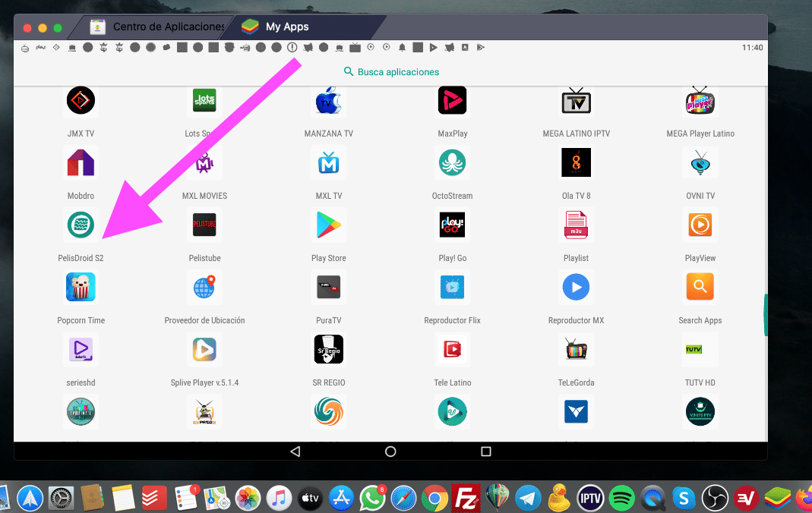Launch Splive Player v.5.1.4

(204, 349)
